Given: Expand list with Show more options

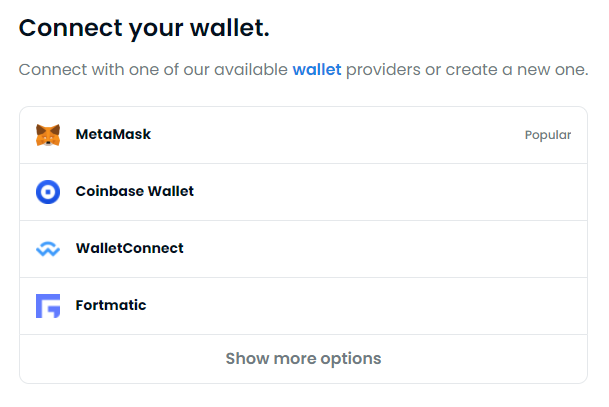Looking at the screenshot, I should [303, 358].
